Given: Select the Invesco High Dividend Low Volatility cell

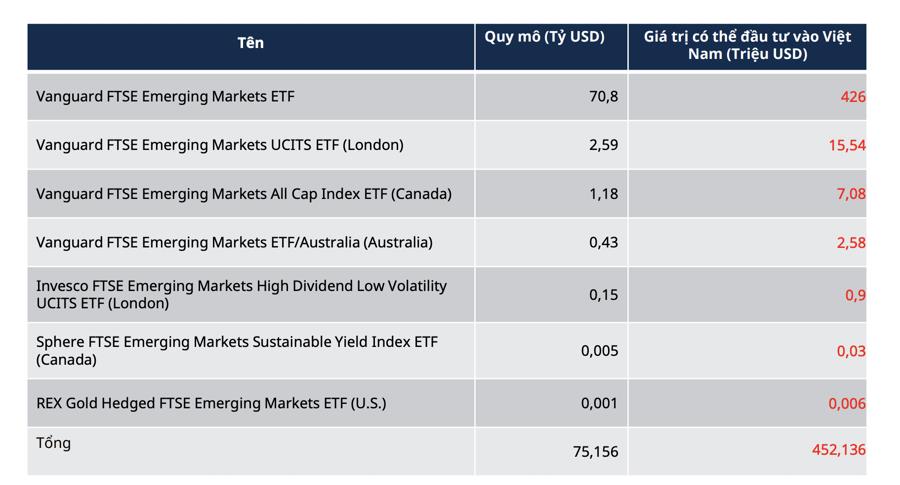Looking at the screenshot, I should pos(241,294).
